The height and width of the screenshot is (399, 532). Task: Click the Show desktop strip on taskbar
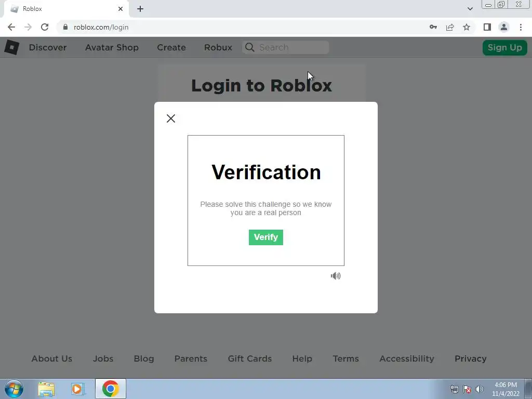[528, 389]
